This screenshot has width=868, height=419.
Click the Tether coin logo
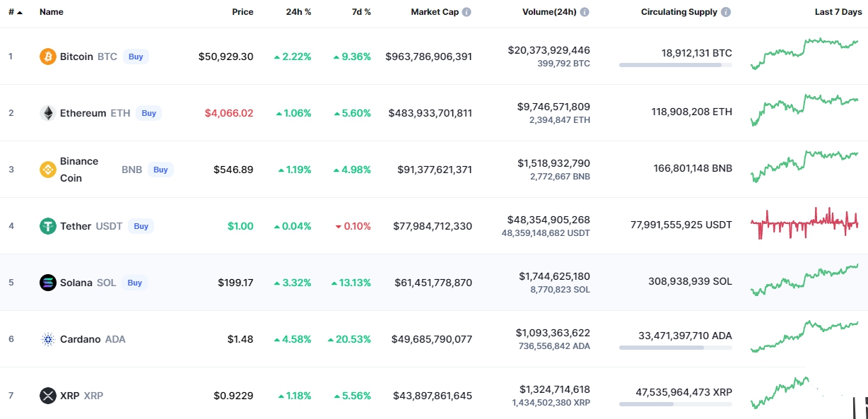click(48, 226)
